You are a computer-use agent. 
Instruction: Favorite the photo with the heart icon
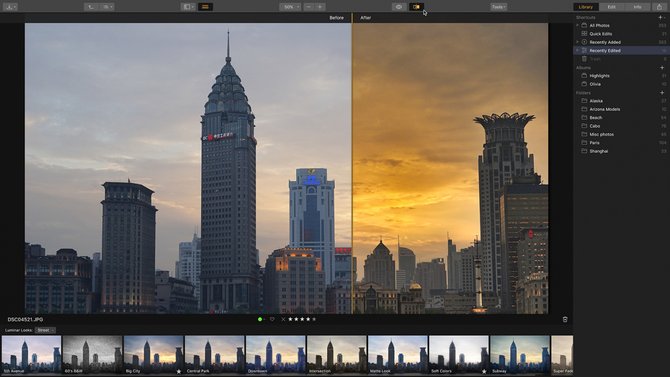(272, 319)
